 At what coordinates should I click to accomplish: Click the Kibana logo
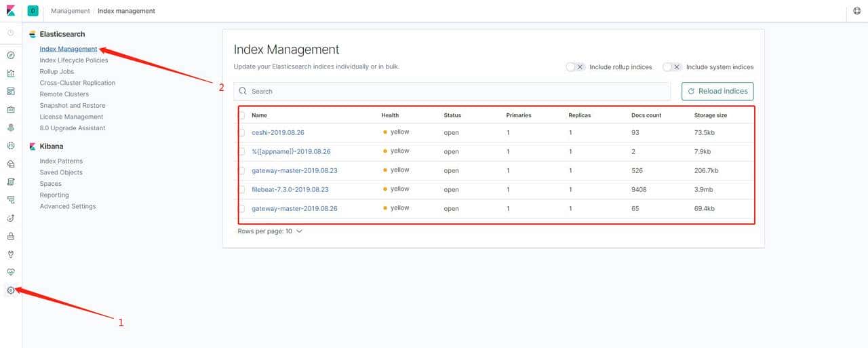pos(11,11)
